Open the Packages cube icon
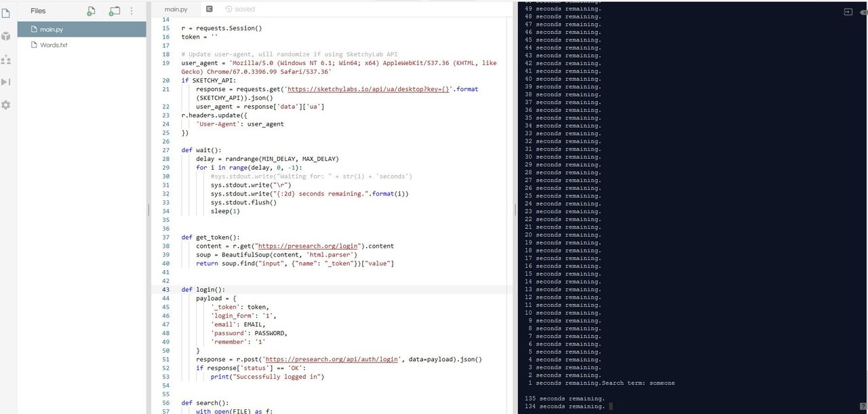868x414 pixels. (x=6, y=36)
